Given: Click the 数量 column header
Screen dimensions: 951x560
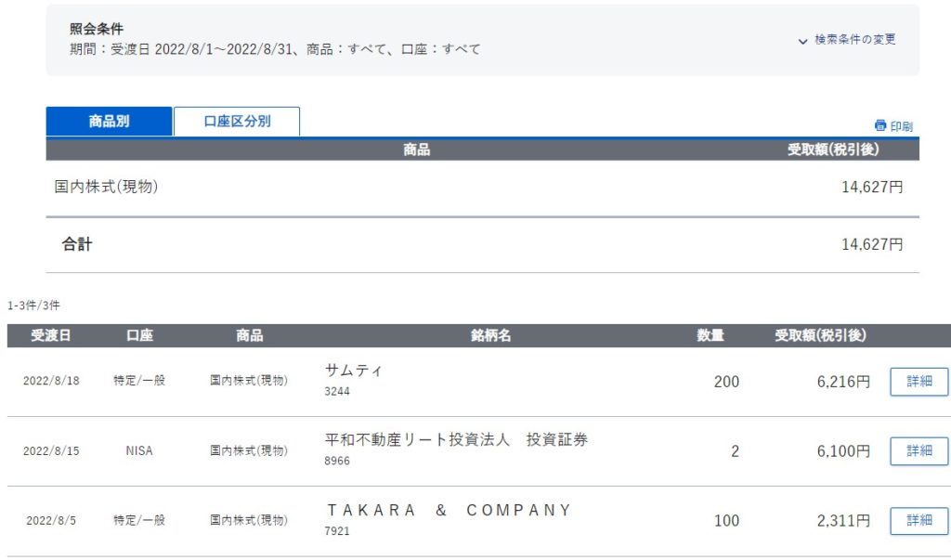Looking at the screenshot, I should pyautogui.click(x=710, y=335).
